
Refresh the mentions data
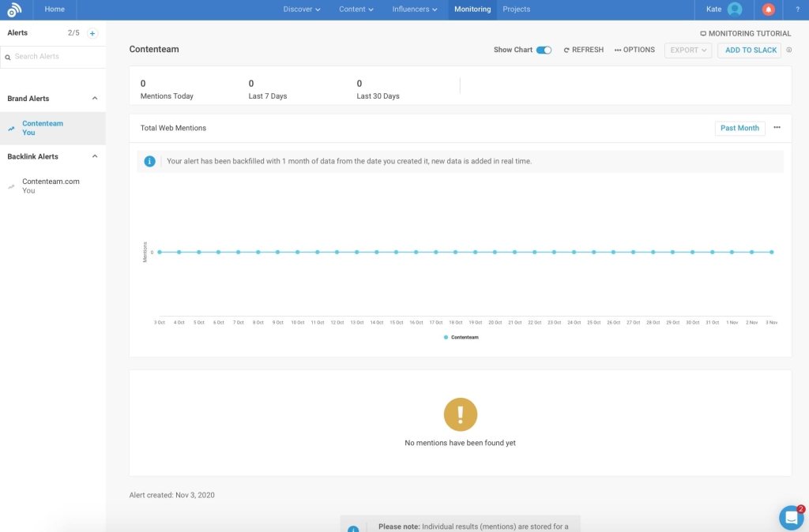[582, 50]
